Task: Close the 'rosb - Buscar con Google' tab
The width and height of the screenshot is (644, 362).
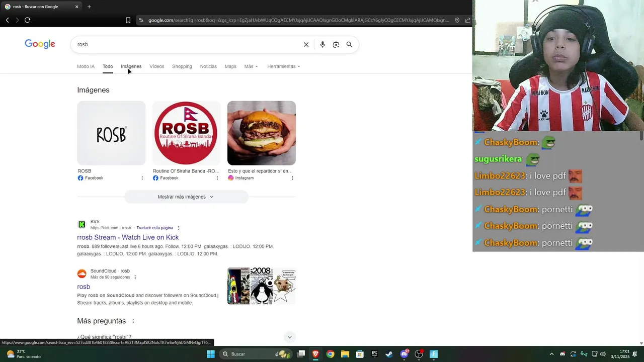Action: [x=76, y=7]
